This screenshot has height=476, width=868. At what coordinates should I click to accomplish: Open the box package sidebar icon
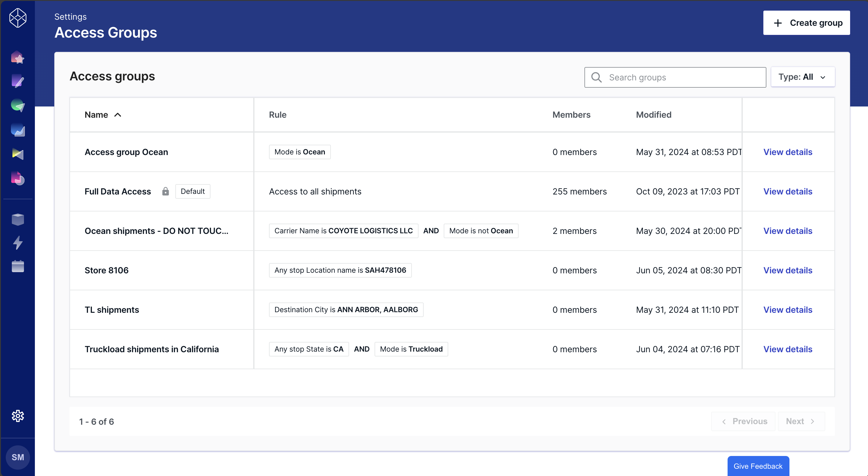(x=18, y=219)
